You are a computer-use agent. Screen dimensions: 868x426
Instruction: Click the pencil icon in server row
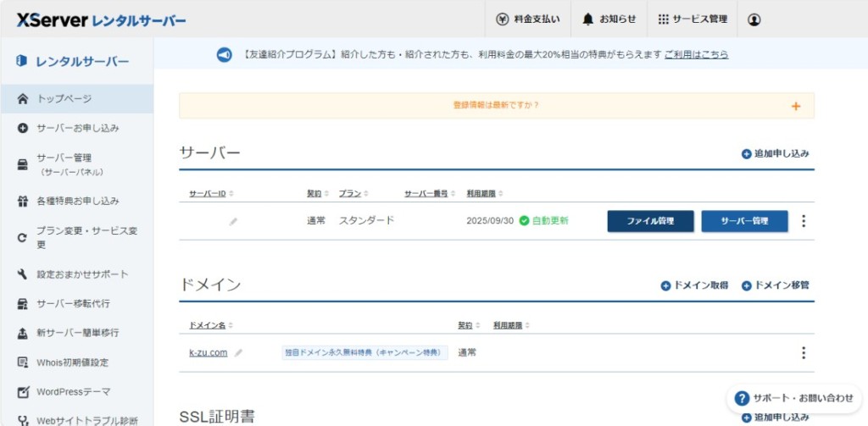[233, 221]
